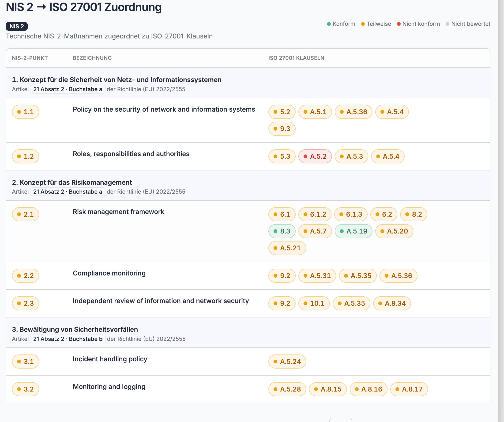Click the NIS 2 framework badge

[x=17, y=26]
